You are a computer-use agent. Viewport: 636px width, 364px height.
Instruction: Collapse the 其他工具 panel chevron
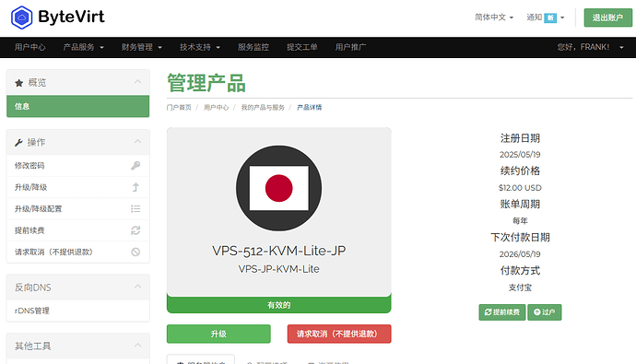[138, 346]
